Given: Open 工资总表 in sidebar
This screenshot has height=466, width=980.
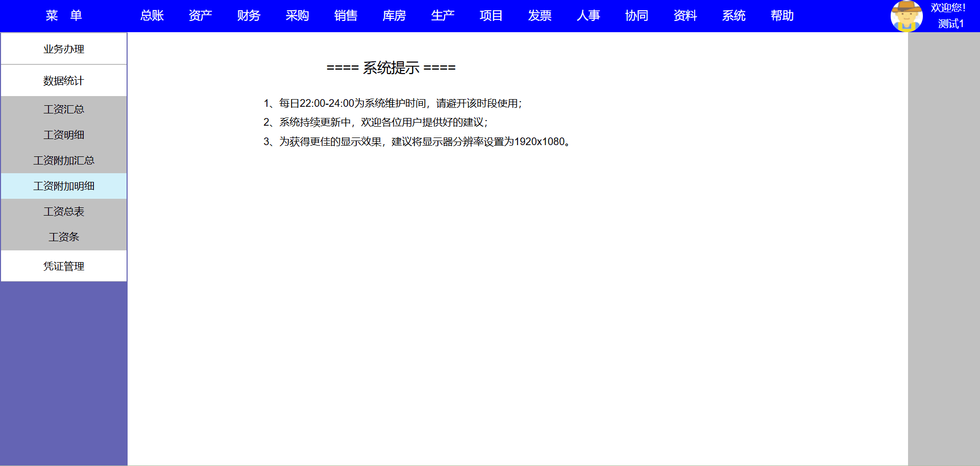Looking at the screenshot, I should click(64, 212).
